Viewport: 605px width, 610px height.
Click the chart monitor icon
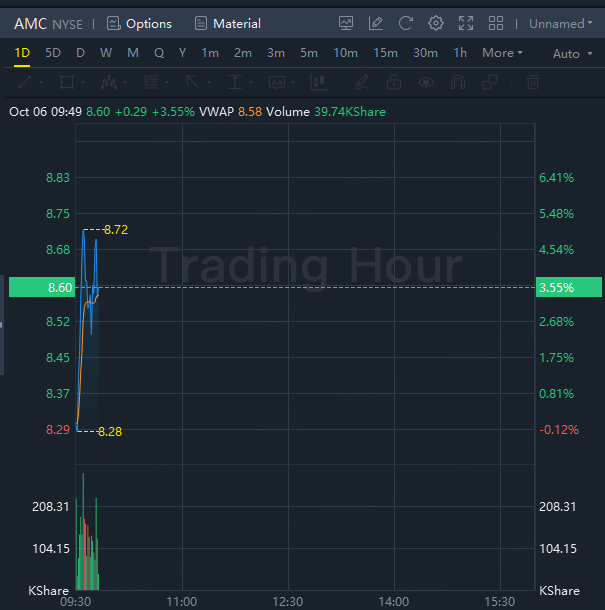coord(346,23)
